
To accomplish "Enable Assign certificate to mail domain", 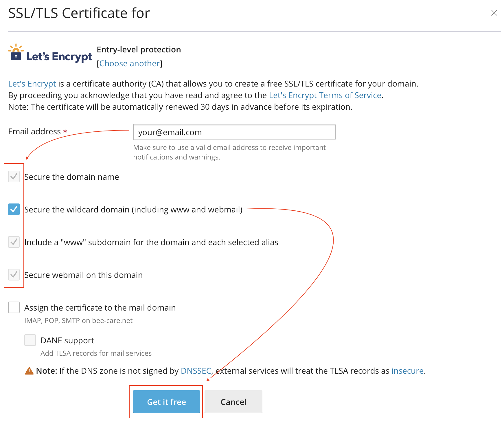I will click(14, 307).
